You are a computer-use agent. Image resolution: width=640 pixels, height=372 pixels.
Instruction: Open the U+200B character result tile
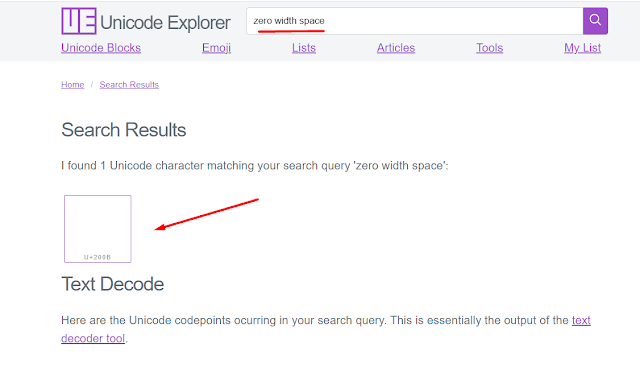tap(98, 229)
